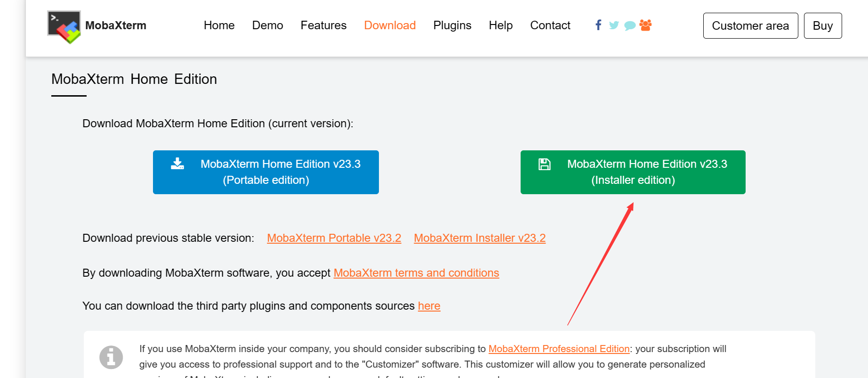The image size is (868, 378).
Task: Click 'Download MobaXterm Home Edition (current version):' text
Action: point(218,123)
